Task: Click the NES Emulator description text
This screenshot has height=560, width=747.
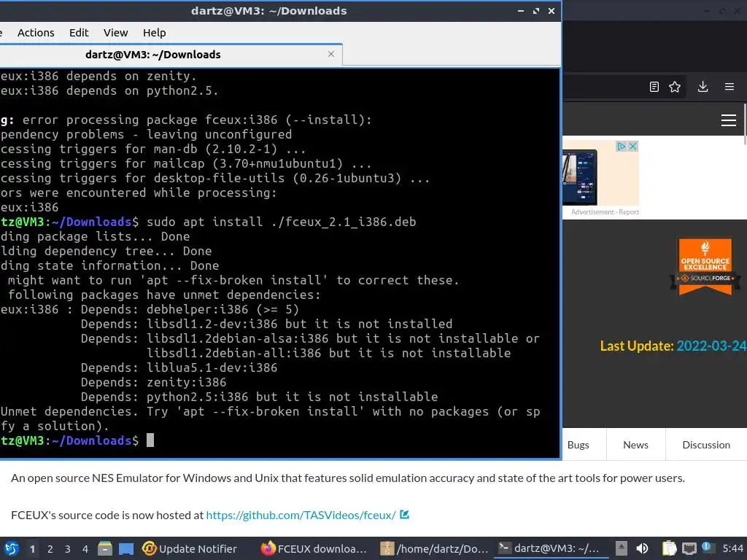Action: point(348,478)
